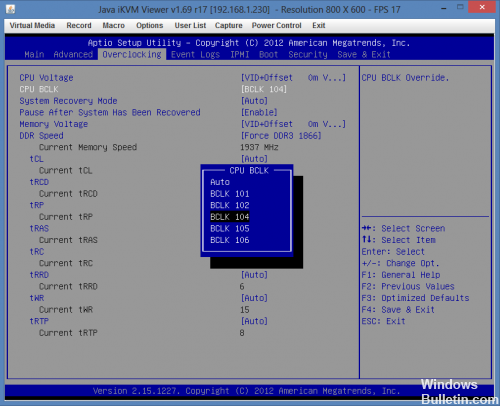Switch to the Event Logs tab
Screen dimensions: 500x406
coord(195,55)
